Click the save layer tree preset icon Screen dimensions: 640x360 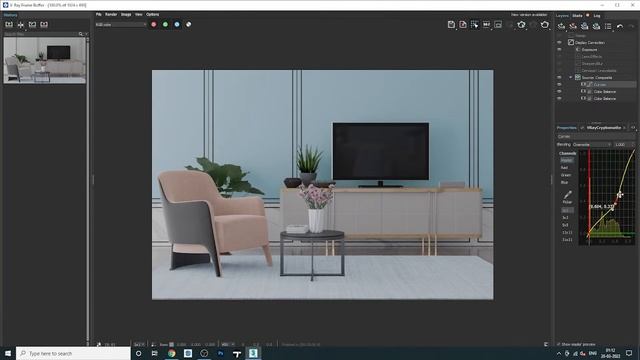click(x=584, y=26)
